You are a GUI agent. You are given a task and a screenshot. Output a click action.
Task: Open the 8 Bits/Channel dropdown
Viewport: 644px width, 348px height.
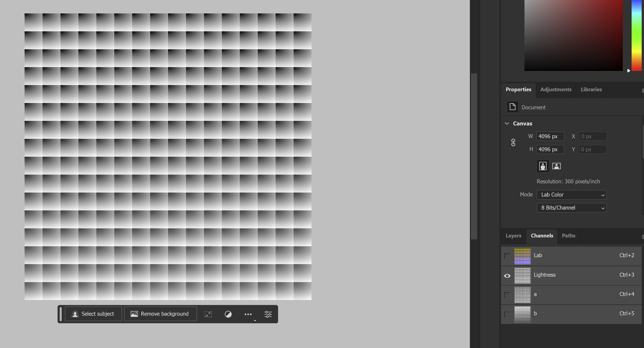point(572,208)
